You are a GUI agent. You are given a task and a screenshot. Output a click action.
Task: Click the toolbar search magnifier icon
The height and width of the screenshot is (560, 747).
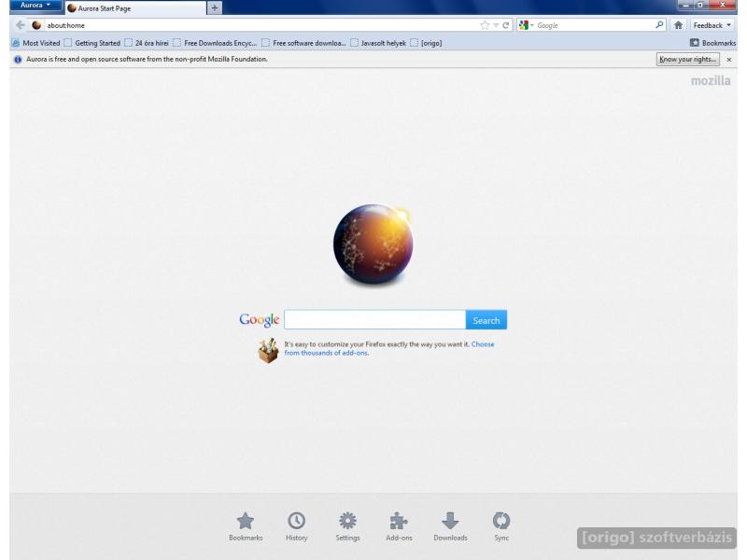coord(659,25)
